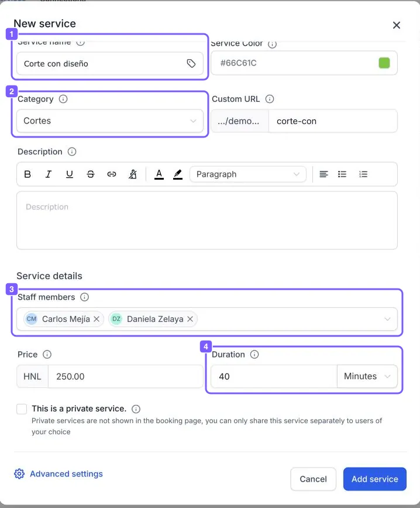420x508 pixels.
Task: Click the HNL currency prefix
Action: tap(32, 376)
